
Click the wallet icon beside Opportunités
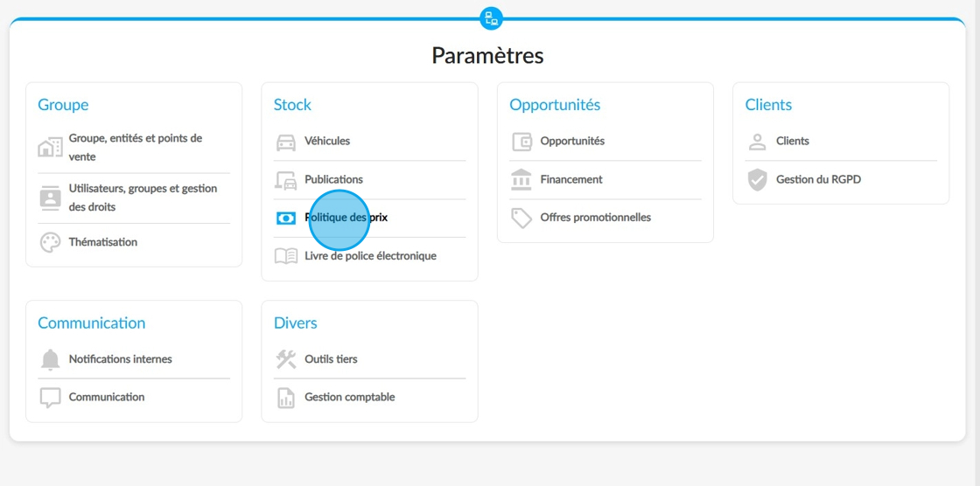(x=521, y=142)
